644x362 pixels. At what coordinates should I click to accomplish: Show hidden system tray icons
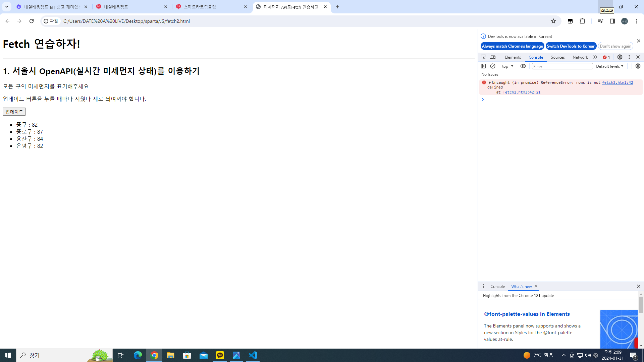click(x=564, y=355)
